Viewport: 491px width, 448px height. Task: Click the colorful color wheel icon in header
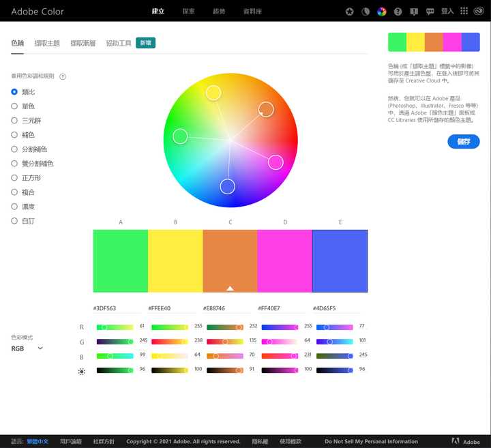pyautogui.click(x=382, y=12)
